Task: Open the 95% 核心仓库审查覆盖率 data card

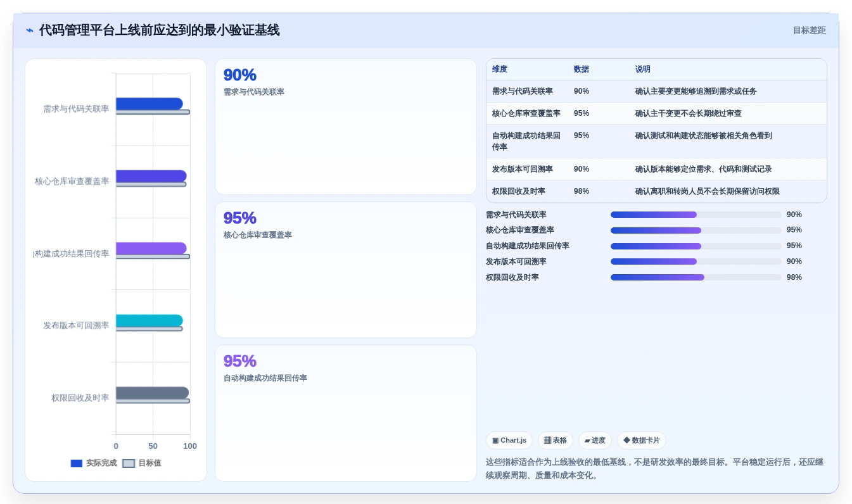Action: coord(346,270)
